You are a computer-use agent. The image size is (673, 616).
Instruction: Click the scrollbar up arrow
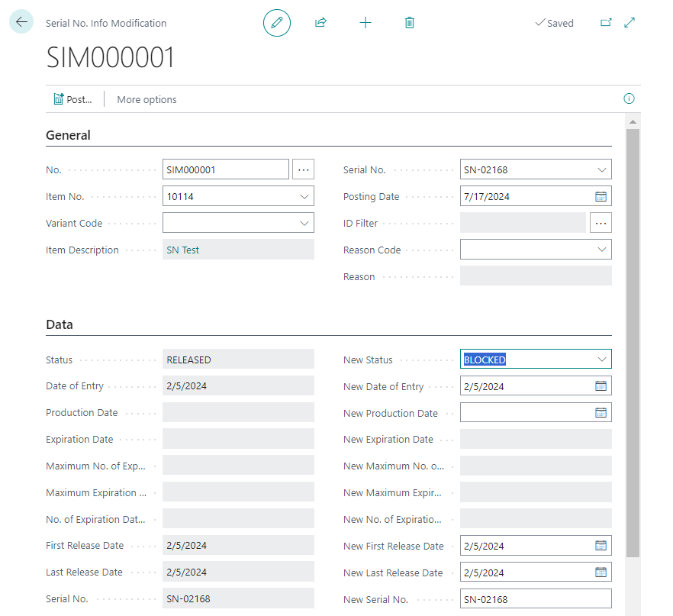[633, 122]
